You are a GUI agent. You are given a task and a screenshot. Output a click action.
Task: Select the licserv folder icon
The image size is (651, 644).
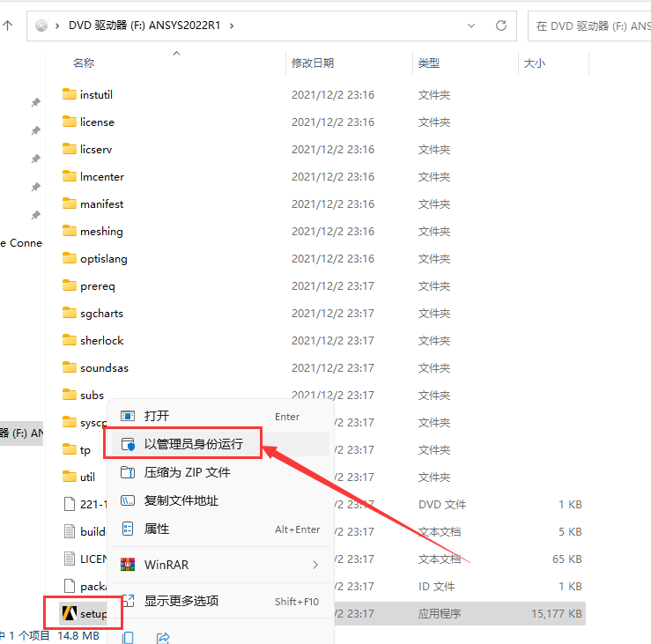(70, 149)
